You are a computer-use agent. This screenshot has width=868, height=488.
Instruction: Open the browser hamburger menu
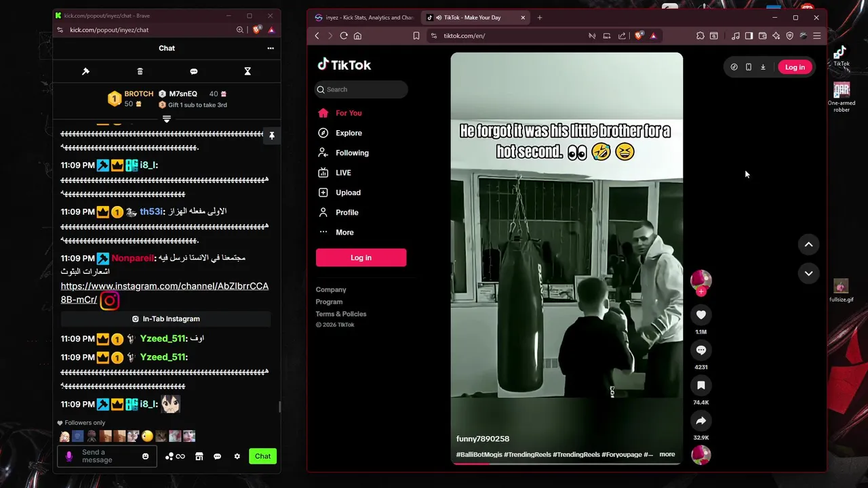tap(816, 36)
